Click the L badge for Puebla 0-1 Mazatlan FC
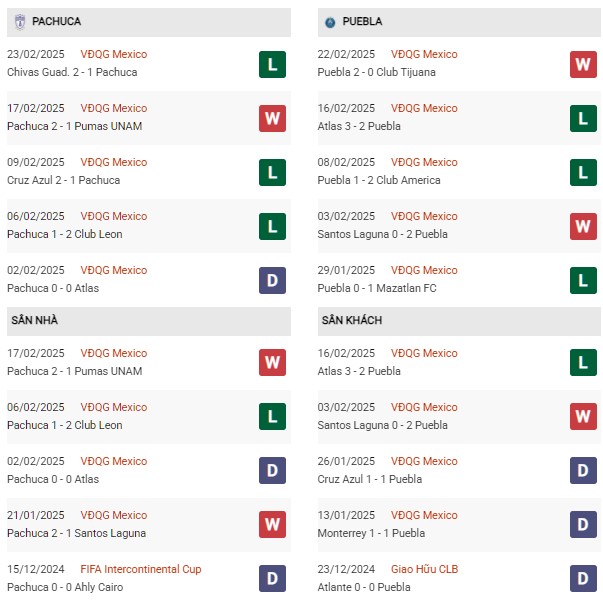Viewport: 603px width, 600px height. point(583,280)
